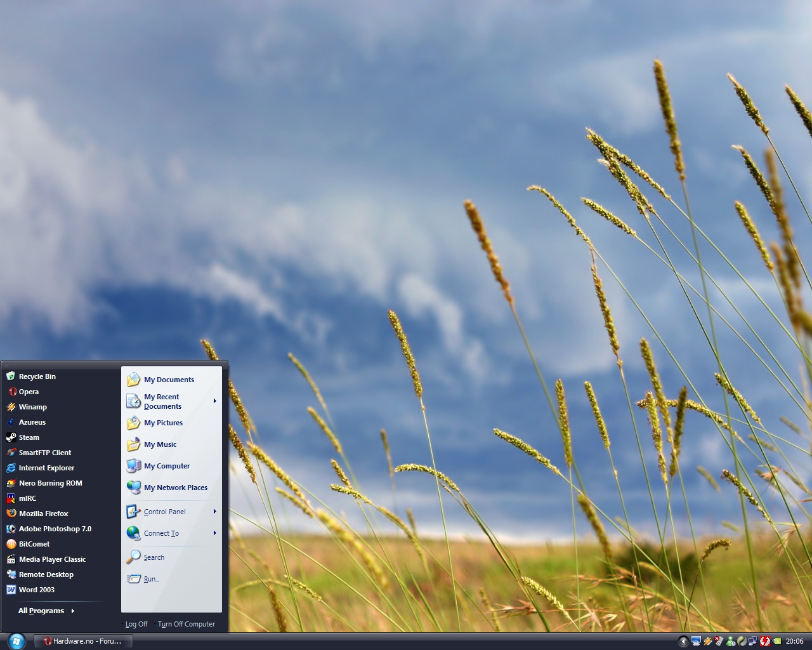
Task: Switch to the Hardware.no taskbar window
Action: [x=82, y=641]
